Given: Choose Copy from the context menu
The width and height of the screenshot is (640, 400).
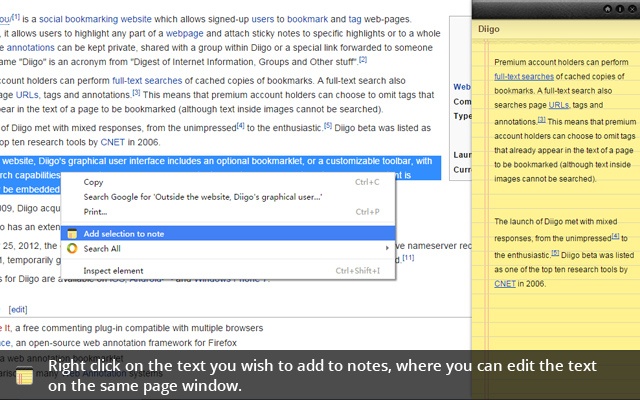Looking at the screenshot, I should pos(228,182).
